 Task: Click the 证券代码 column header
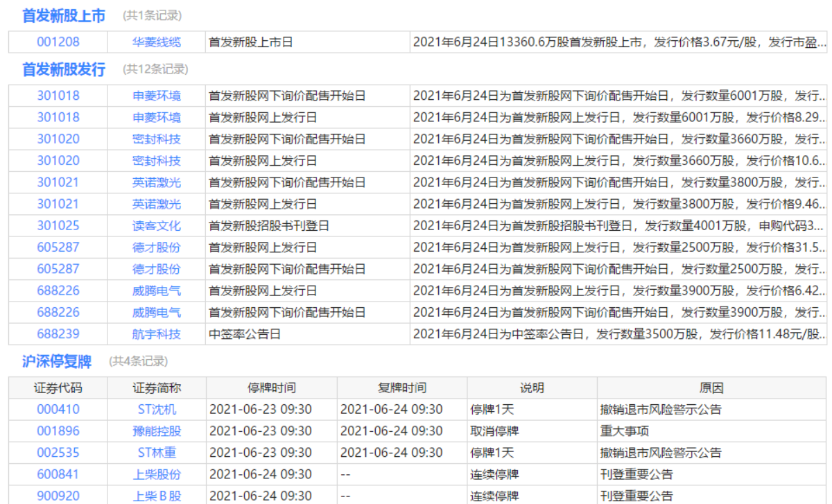tap(58, 388)
